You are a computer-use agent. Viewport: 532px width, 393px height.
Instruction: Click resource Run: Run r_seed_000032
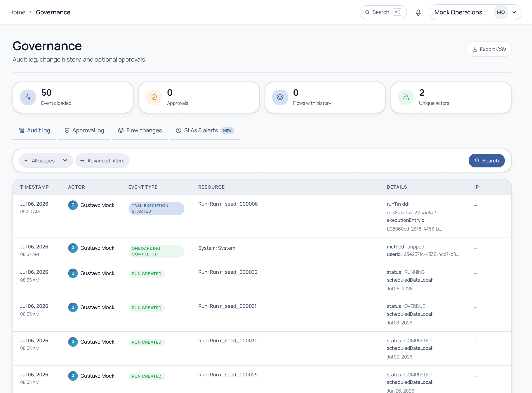tap(228, 272)
